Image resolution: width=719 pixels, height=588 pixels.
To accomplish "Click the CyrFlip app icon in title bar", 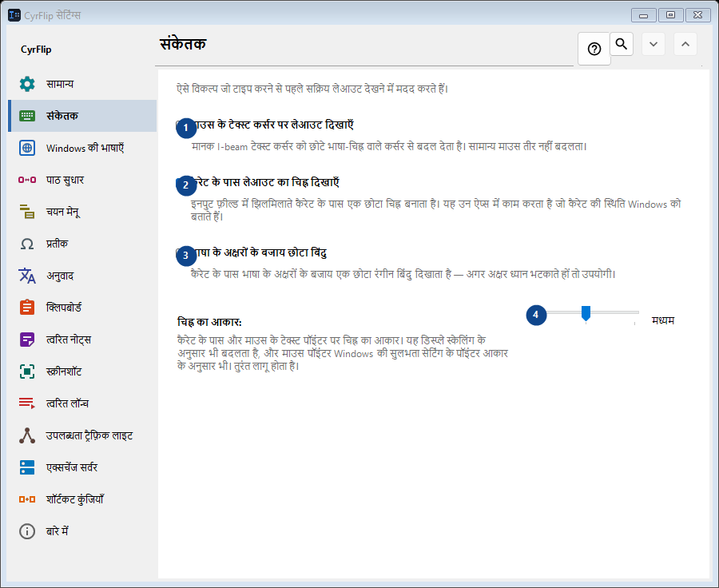I will (14, 15).
